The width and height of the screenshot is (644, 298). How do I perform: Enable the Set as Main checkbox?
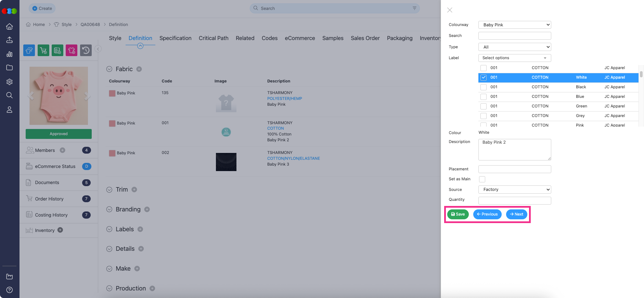coord(482,179)
